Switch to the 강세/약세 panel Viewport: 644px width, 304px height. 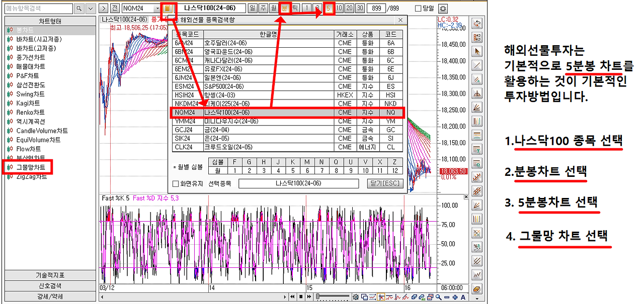point(49,296)
